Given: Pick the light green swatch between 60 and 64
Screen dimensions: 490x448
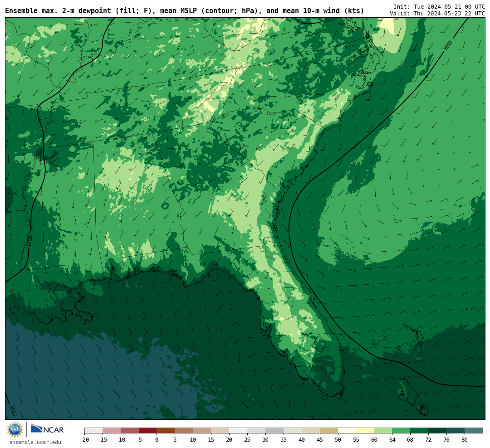Looking at the screenshot, I should [383, 431].
